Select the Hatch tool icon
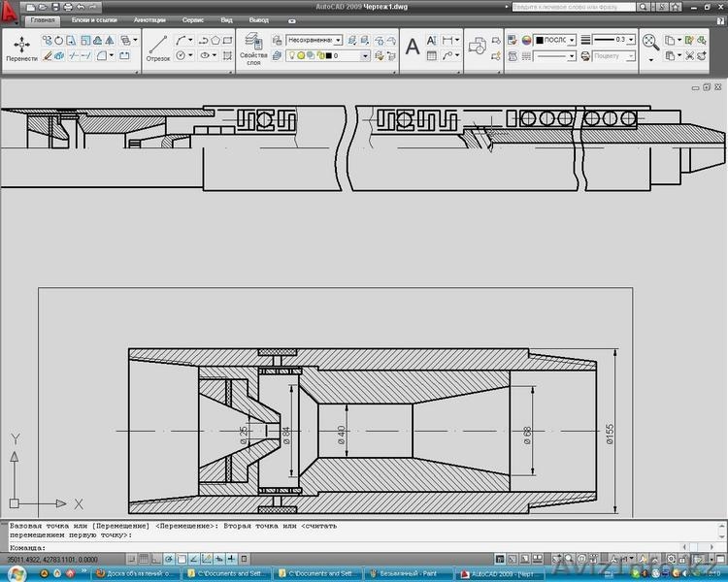 tap(227, 56)
